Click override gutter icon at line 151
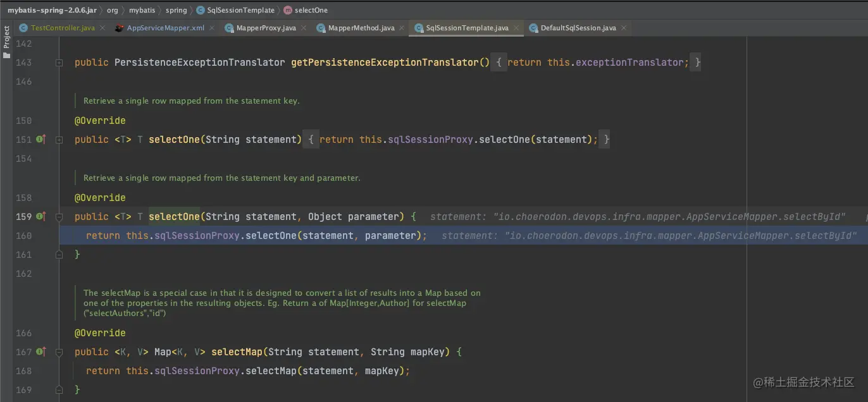Viewport: 868px width, 402px height. click(40, 139)
